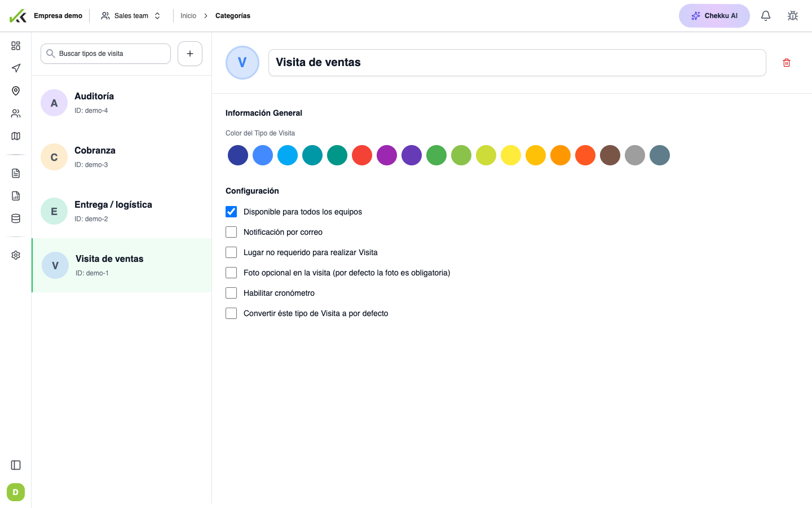Screen dimensions: 812x508
Task: Click the magnifier icon in search box
Action: pos(50,54)
